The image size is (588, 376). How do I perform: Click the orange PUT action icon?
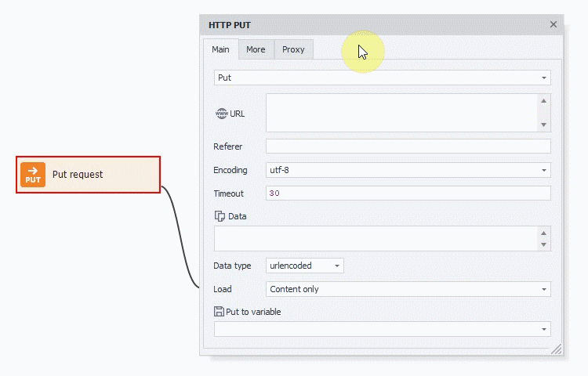coord(33,175)
